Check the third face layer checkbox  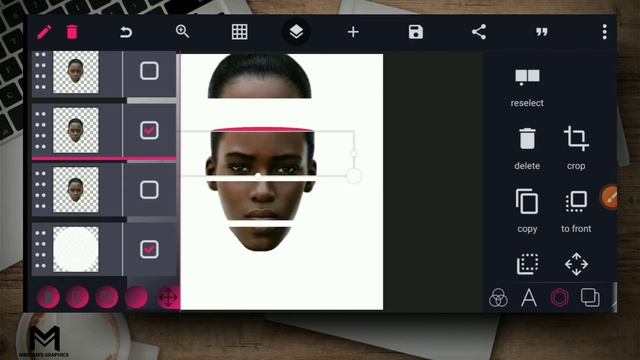pos(149,190)
